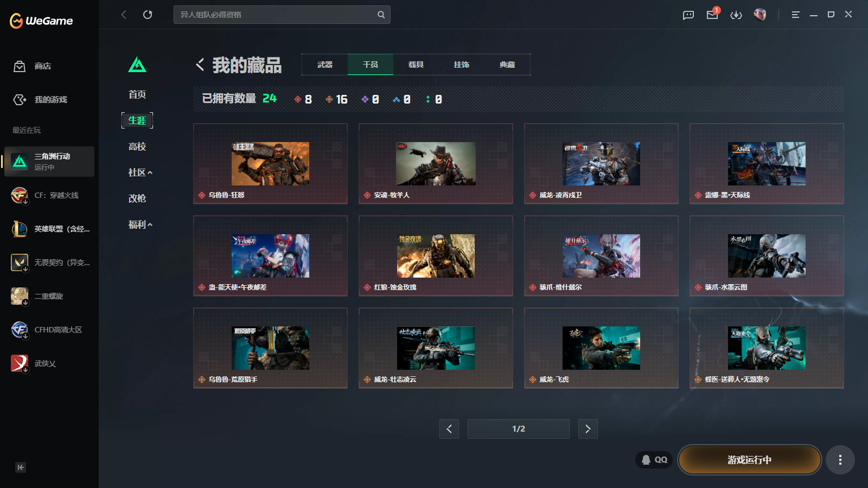The image size is (868, 488).
Task: Switch to the 挂饰 tab
Action: click(x=462, y=65)
